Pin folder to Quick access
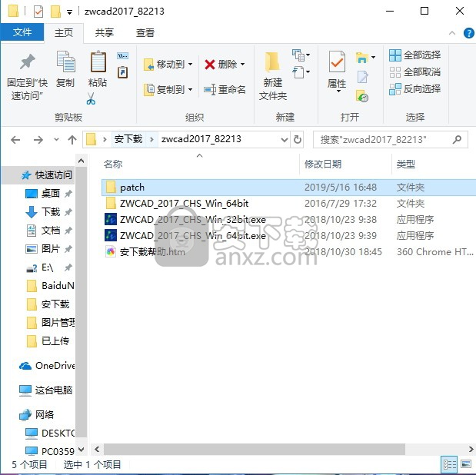This screenshot has height=475, width=476. click(28, 77)
